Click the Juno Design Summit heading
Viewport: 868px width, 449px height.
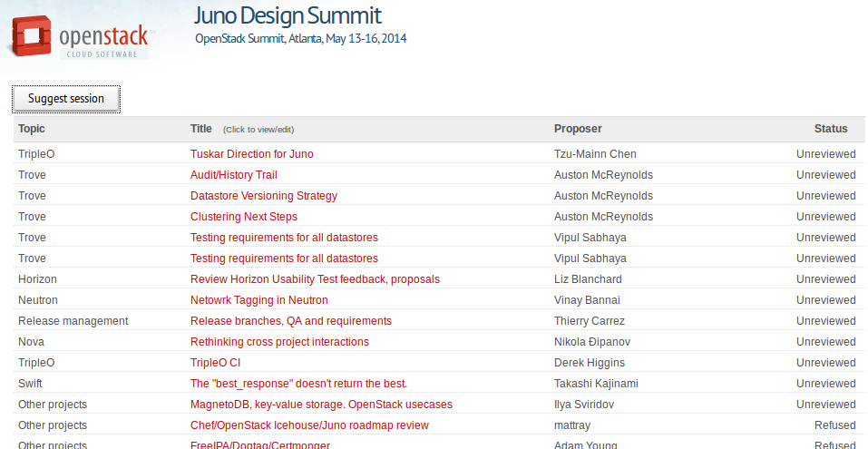288,15
